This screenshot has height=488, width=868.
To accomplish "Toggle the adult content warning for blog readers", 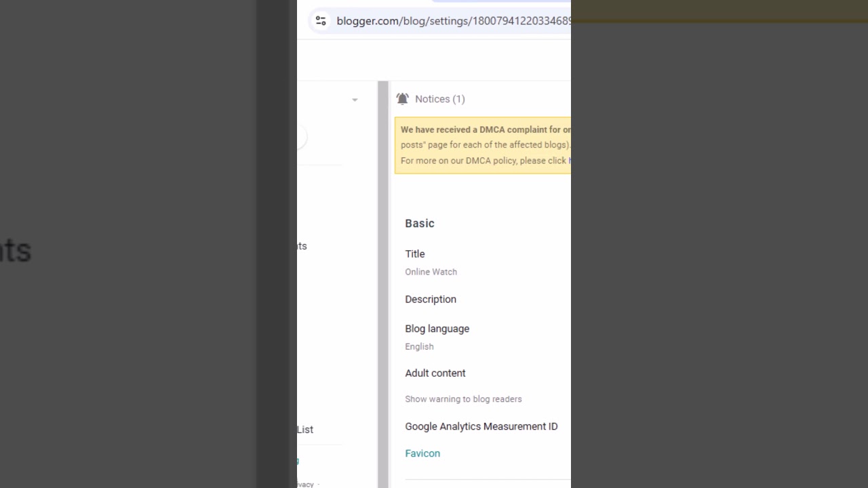I will 463,399.
